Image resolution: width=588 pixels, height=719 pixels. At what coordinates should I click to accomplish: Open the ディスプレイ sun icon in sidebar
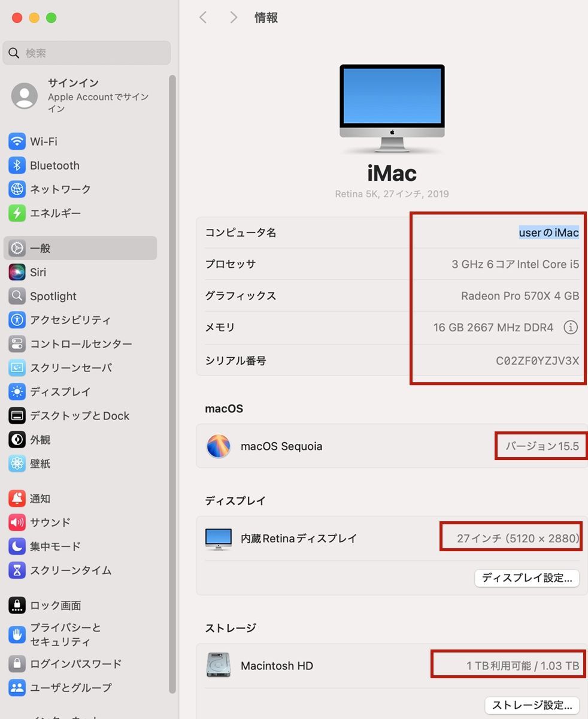coord(17,392)
